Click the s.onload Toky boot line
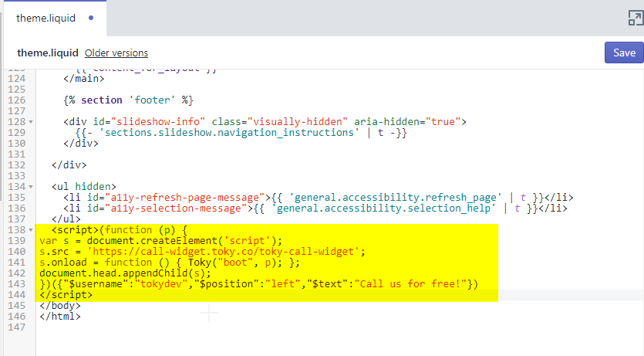The height and width of the screenshot is (356, 644). [170, 263]
